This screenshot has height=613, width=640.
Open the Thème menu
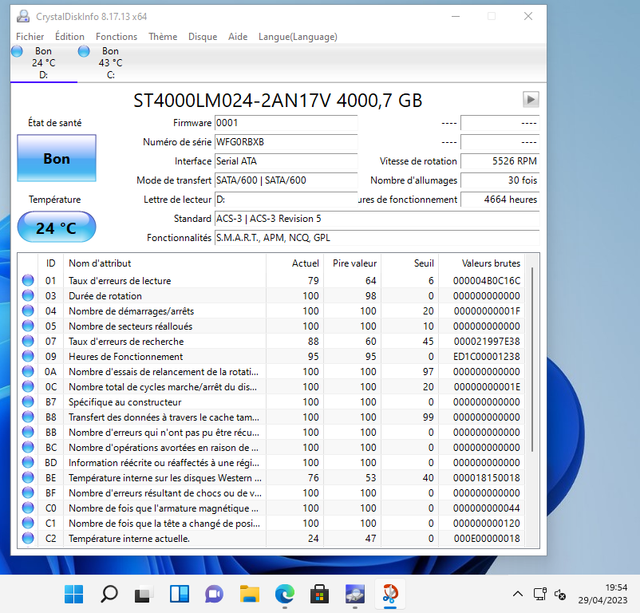[163, 37]
